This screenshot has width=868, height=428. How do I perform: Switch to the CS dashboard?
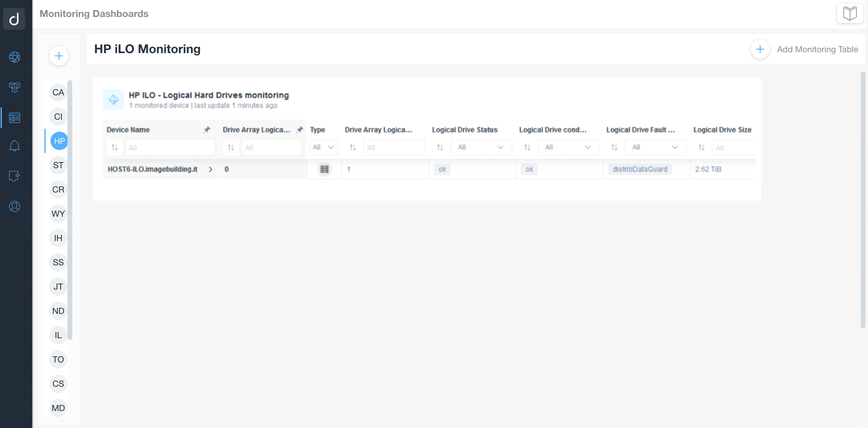point(58,383)
